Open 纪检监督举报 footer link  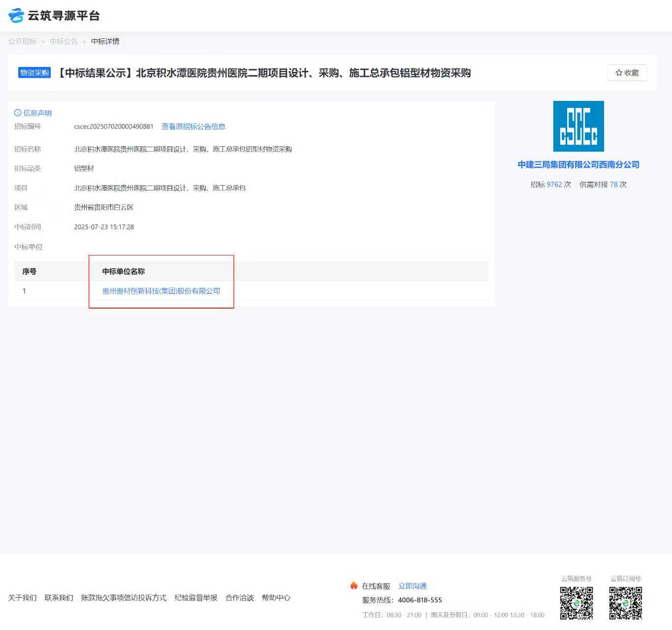pyautogui.click(x=196, y=598)
